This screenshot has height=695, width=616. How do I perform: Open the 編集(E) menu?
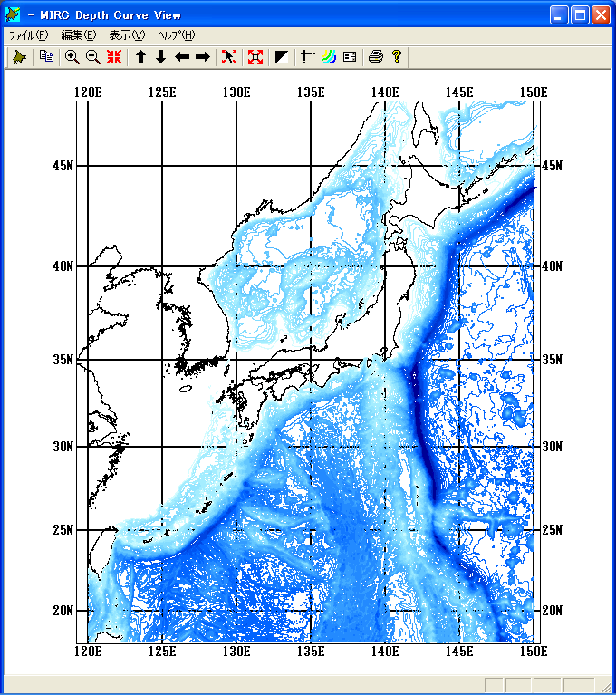tap(78, 35)
